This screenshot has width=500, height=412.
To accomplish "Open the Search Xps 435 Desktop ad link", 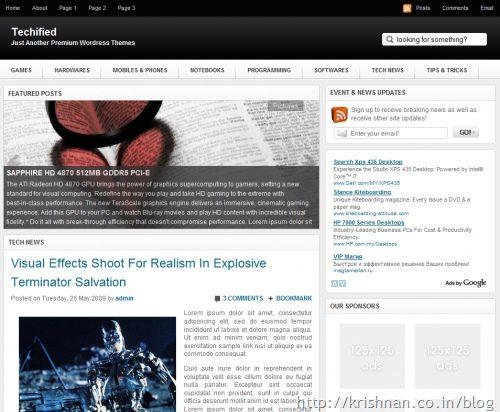I will 368,162.
